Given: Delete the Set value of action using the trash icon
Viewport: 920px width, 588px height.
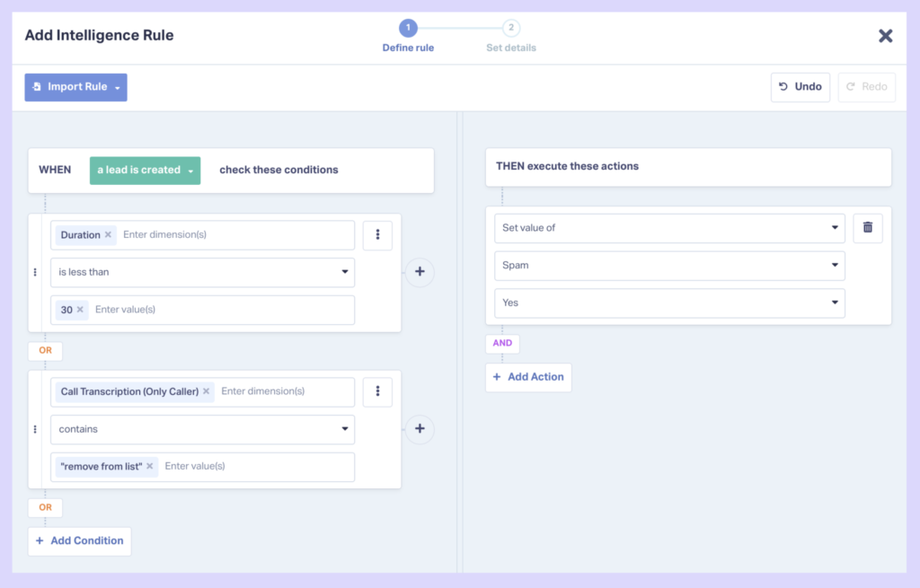Looking at the screenshot, I should (x=867, y=228).
